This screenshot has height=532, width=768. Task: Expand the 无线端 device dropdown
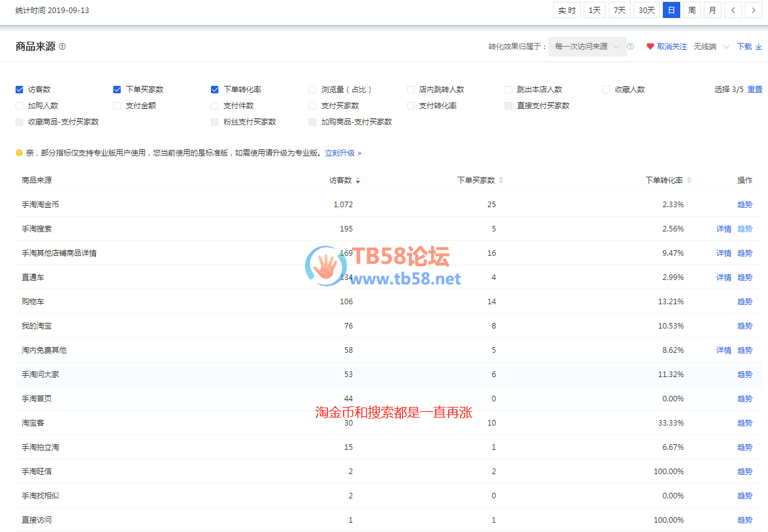pyautogui.click(x=711, y=47)
